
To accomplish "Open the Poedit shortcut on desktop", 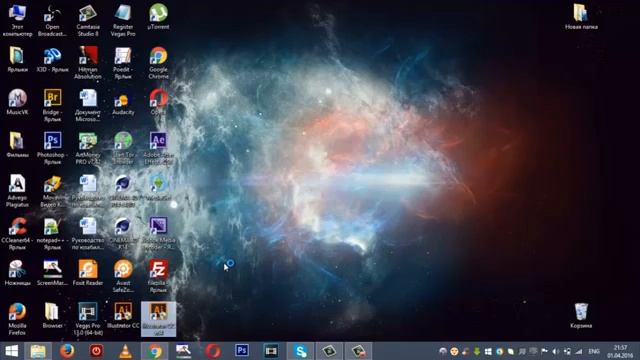I will [123, 63].
